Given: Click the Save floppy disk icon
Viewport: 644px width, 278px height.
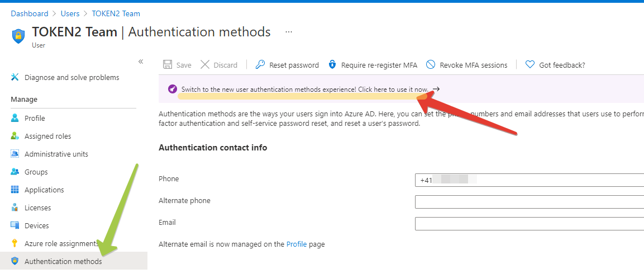Looking at the screenshot, I should (x=168, y=65).
